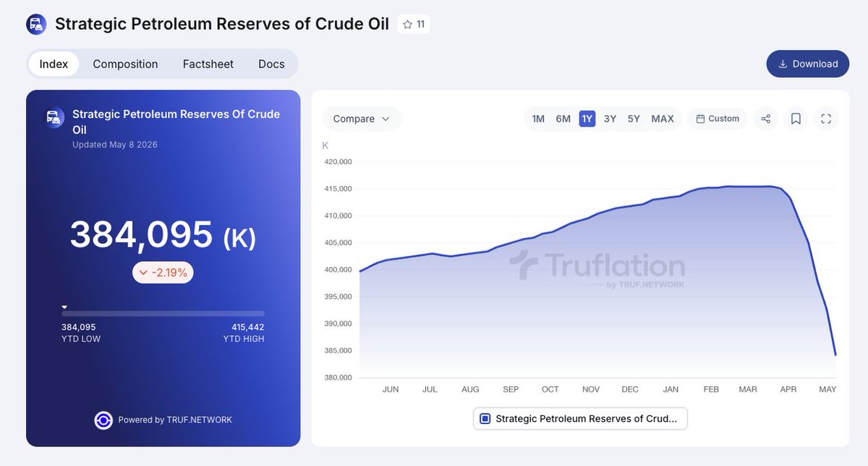868x466 pixels.
Task: Click the 380,000 y-axis label
Action: coord(337,378)
